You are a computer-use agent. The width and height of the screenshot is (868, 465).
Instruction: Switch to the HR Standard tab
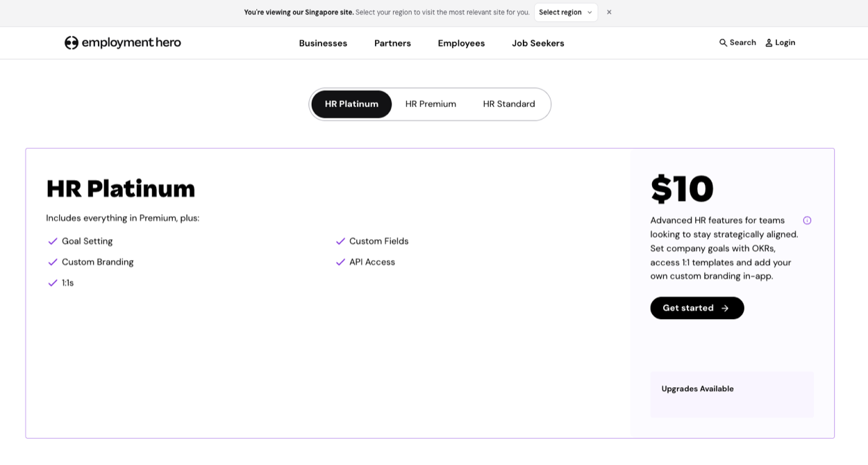[509, 104]
